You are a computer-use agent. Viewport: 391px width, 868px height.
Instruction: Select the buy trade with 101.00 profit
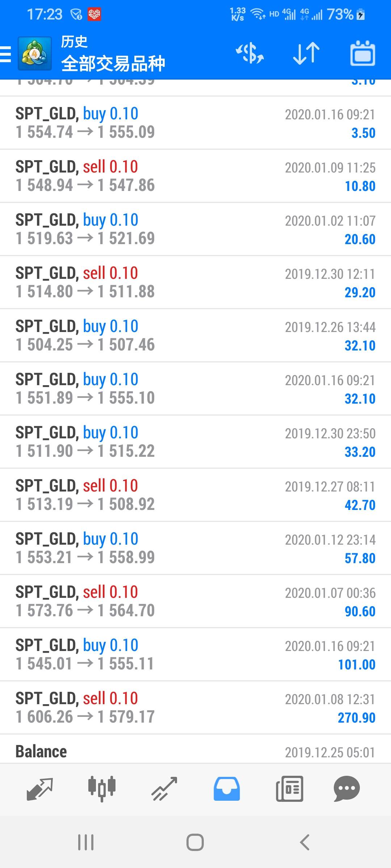click(x=195, y=654)
